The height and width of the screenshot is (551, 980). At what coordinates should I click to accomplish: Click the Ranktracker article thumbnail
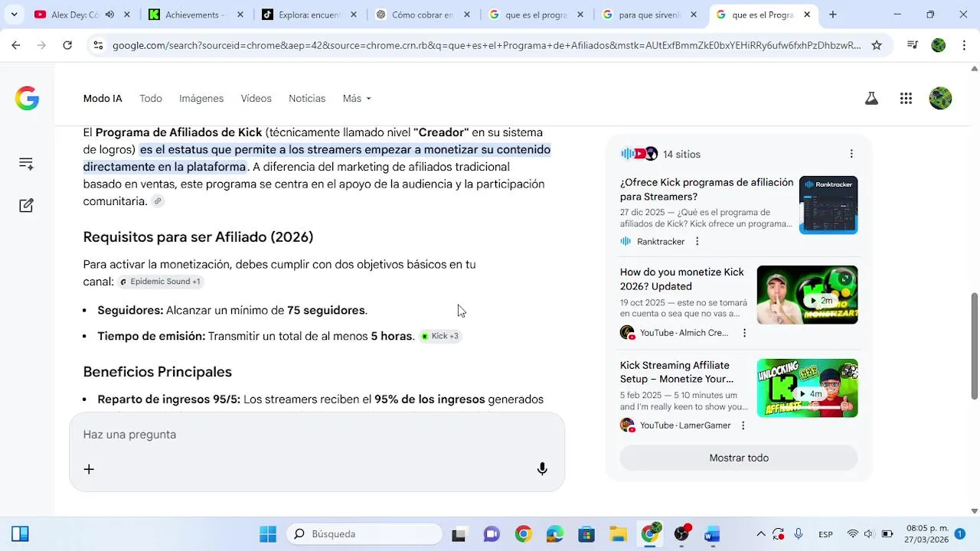tap(828, 205)
